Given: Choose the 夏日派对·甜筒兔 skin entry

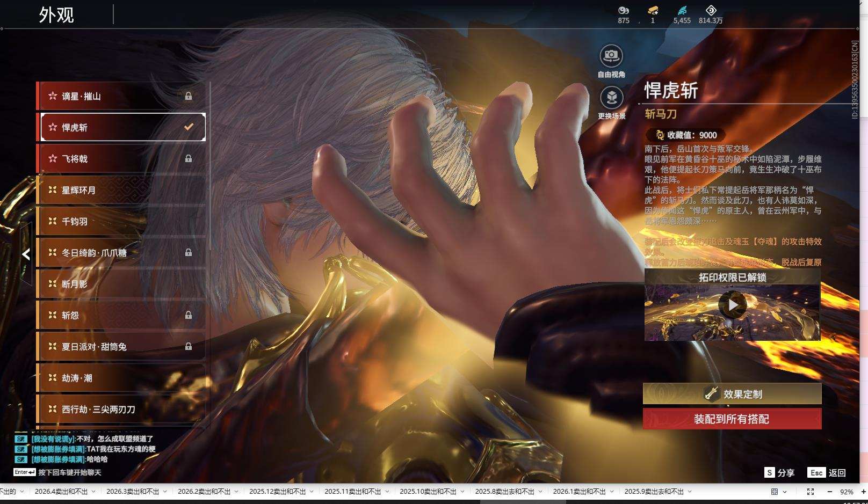Looking at the screenshot, I should [121, 346].
